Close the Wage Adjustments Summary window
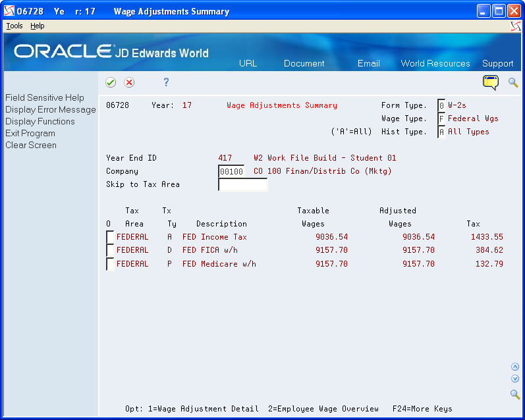The width and height of the screenshot is (525, 420). click(514, 11)
